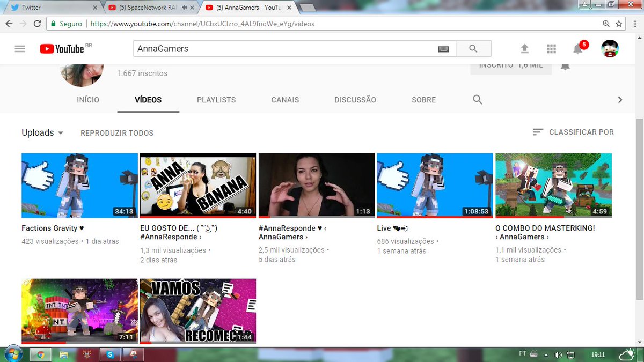Open File Explorer on the taskbar
The width and height of the screenshot is (644, 362).
[63, 354]
